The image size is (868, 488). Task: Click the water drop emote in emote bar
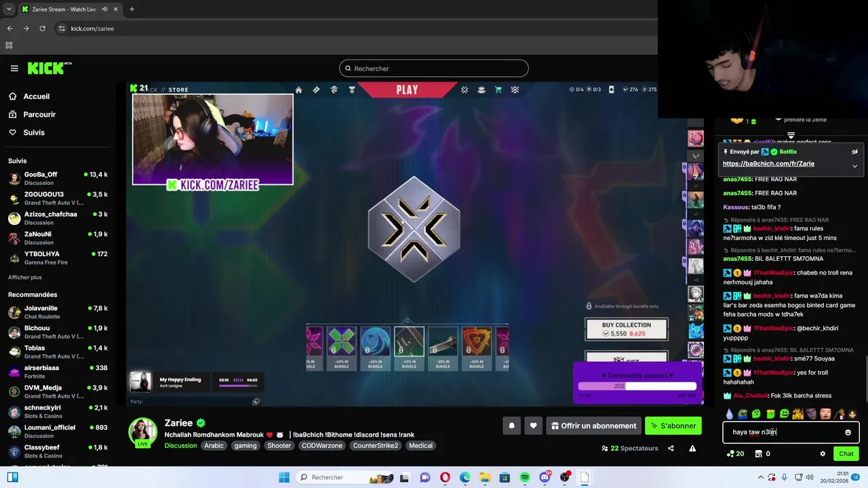pos(729,413)
